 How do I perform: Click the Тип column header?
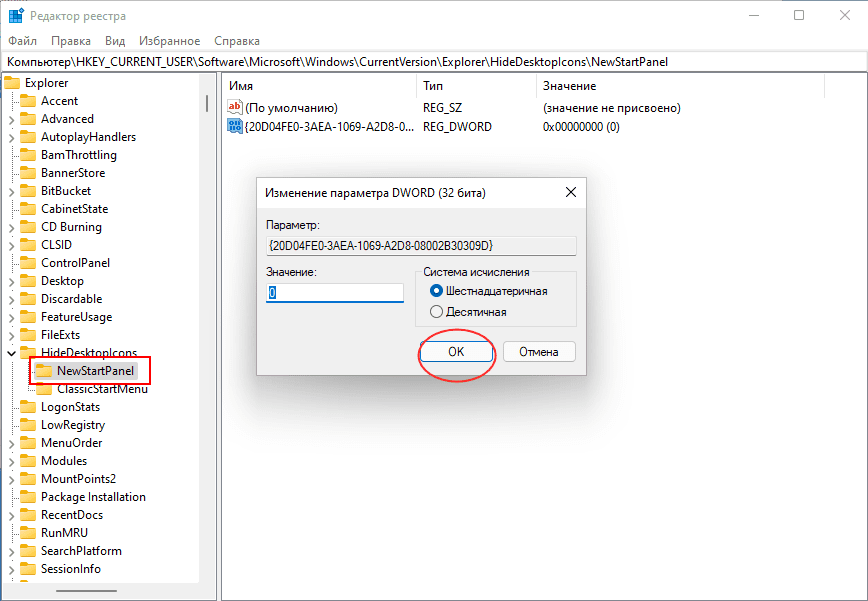click(x=477, y=86)
